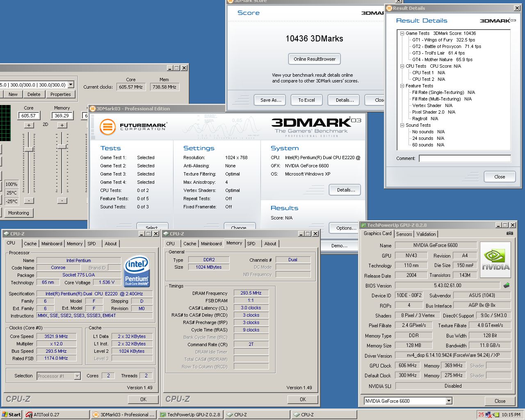Switch to Mainboard tab in left CPU-Z
Image resolution: width=525 pixels, height=420 pixels.
[52, 244]
